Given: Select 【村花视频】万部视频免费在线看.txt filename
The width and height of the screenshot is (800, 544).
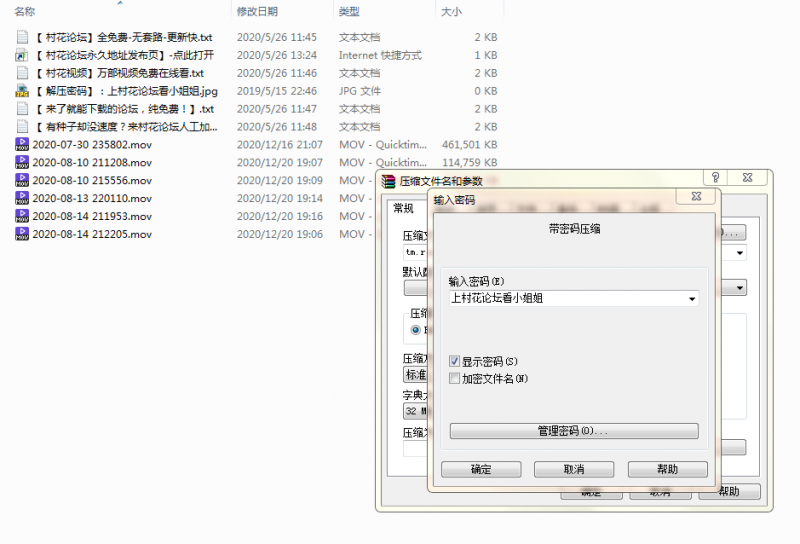Looking at the screenshot, I should [119, 72].
